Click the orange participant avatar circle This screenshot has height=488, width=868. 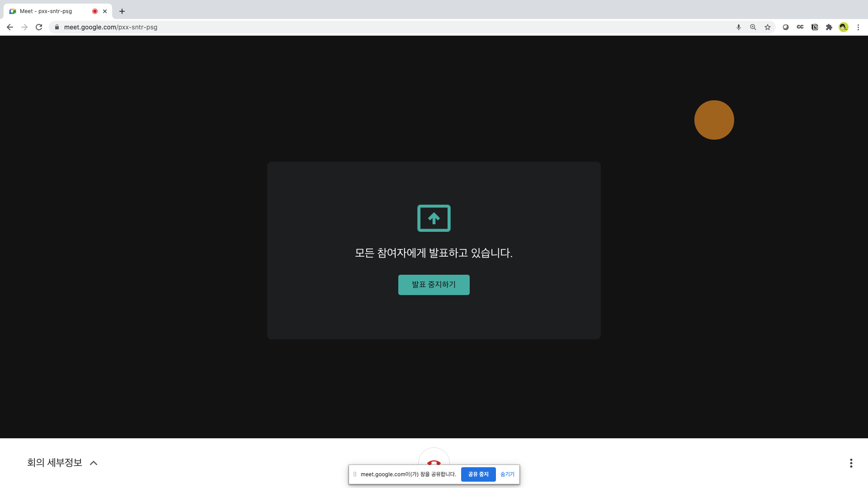(714, 120)
